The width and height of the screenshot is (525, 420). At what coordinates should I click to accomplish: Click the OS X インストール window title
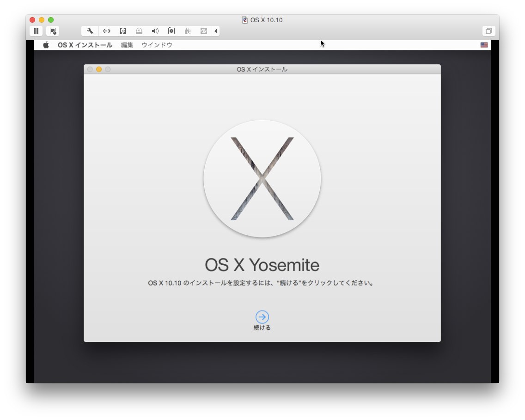[x=262, y=69]
